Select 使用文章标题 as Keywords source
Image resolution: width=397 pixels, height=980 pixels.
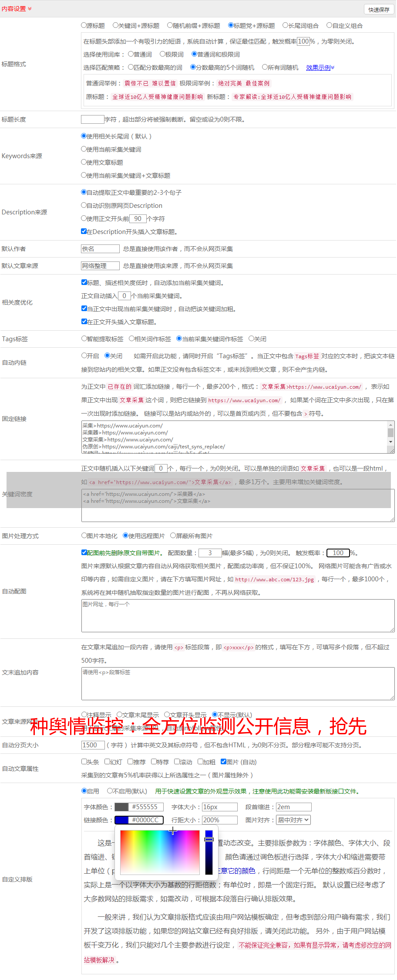tap(84, 162)
